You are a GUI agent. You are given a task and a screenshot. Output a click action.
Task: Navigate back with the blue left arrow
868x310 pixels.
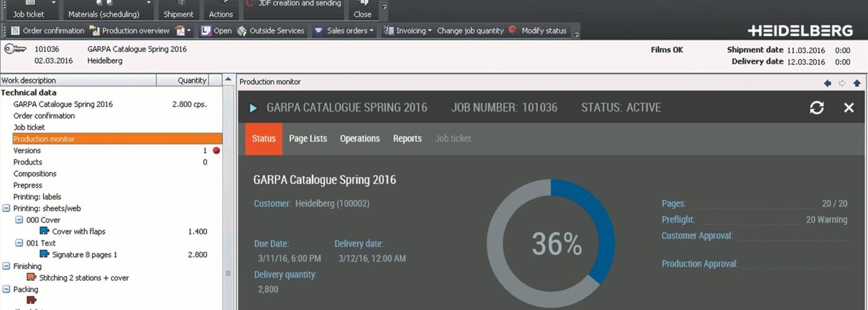click(827, 83)
